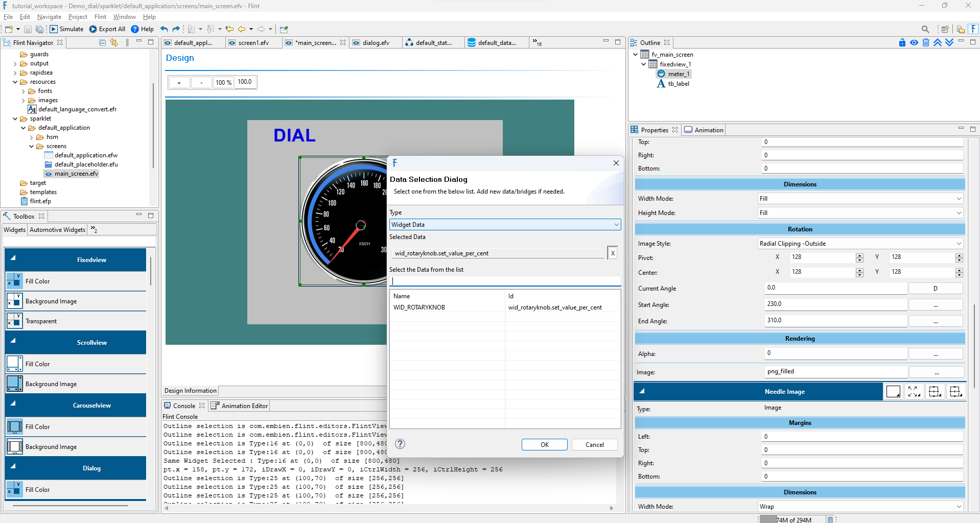Switch to the screen1.efv editor tab
This screenshot has height=523, width=980.
point(253,42)
